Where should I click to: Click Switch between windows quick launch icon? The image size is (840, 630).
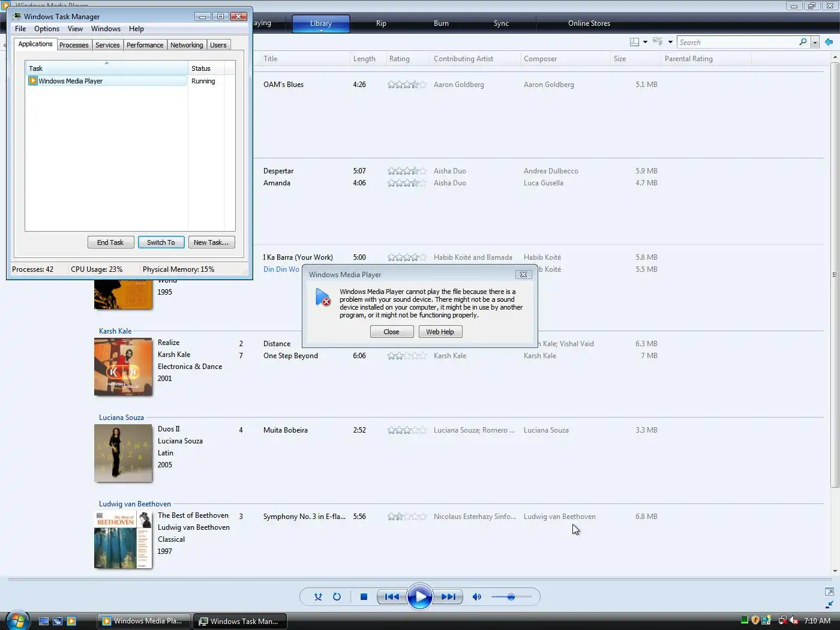pos(58,622)
